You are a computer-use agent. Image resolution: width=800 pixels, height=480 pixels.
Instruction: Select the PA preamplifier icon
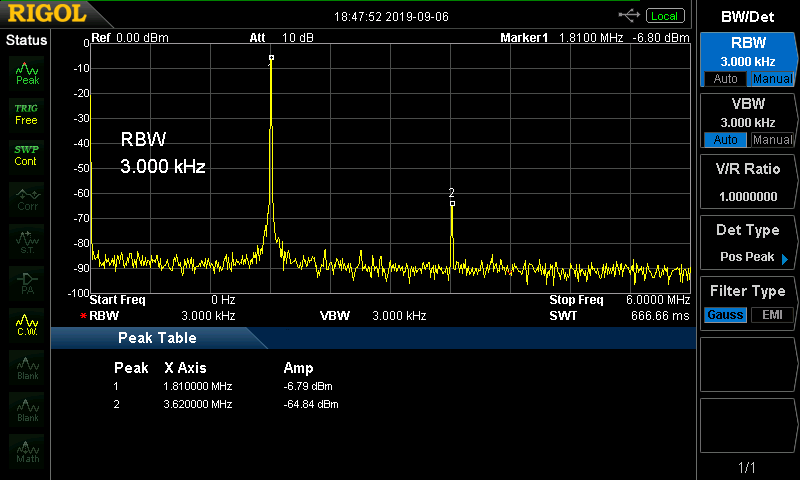pos(26,281)
